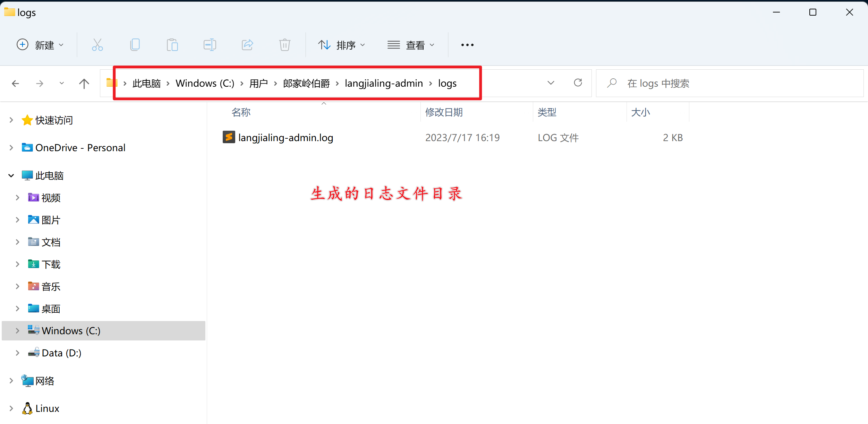This screenshot has width=868, height=424.
Task: Open address bar history dropdown
Action: (x=551, y=83)
